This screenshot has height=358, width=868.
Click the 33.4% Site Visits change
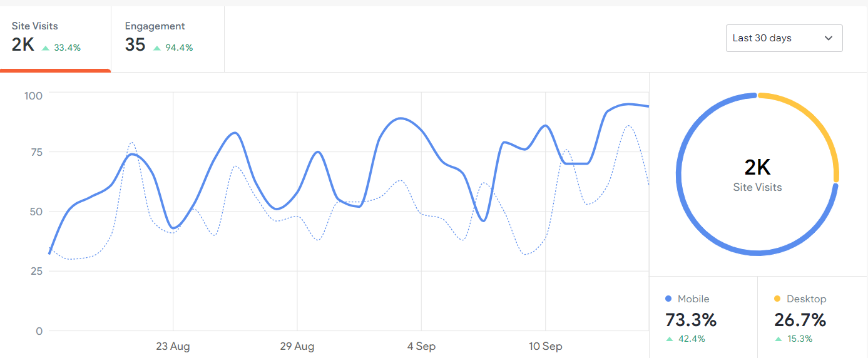pyautogui.click(x=68, y=48)
